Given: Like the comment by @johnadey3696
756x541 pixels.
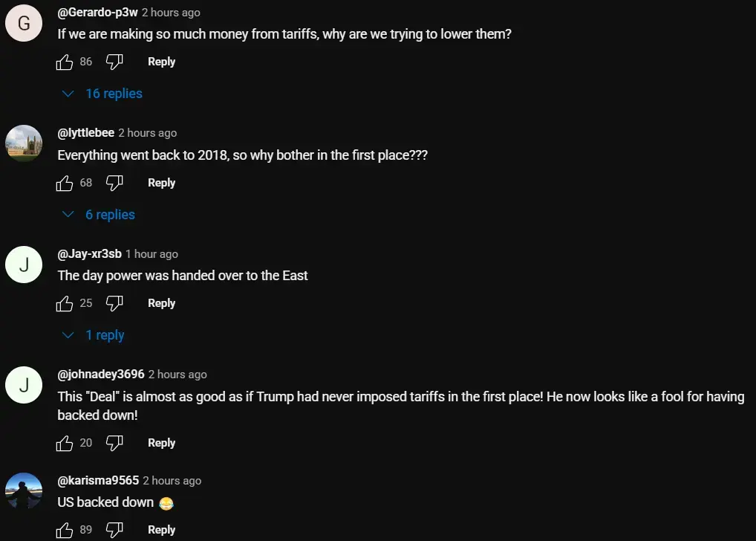Looking at the screenshot, I should pyautogui.click(x=65, y=443).
